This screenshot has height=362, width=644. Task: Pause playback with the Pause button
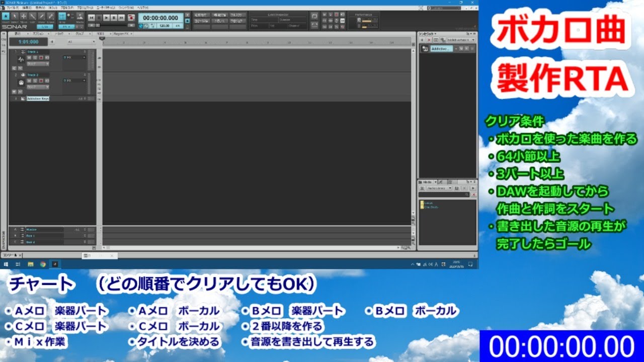[114, 18]
